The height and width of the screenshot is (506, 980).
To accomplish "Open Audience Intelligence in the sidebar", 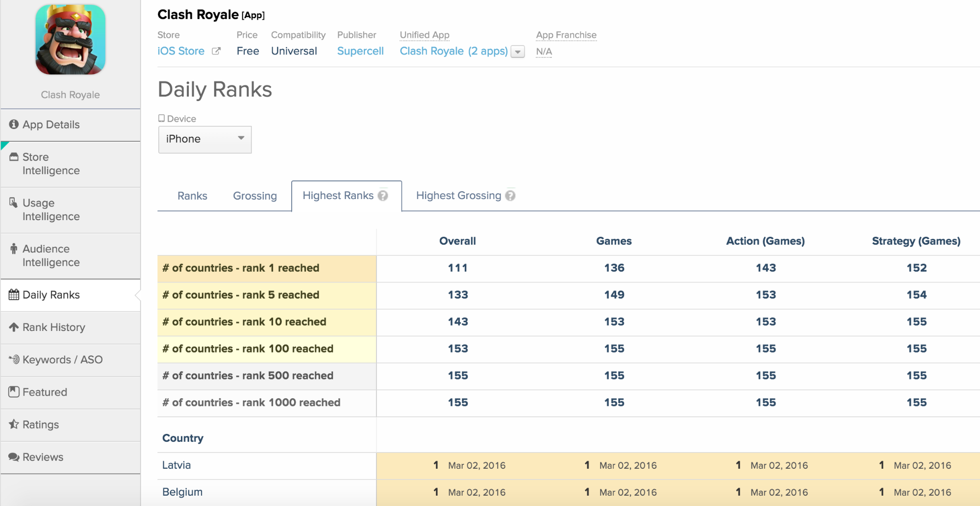I will pyautogui.click(x=71, y=255).
